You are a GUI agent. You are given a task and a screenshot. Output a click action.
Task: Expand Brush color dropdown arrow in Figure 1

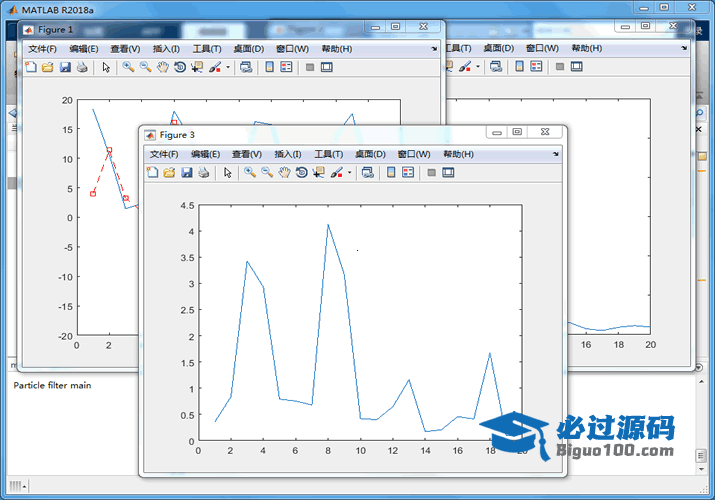(228, 68)
